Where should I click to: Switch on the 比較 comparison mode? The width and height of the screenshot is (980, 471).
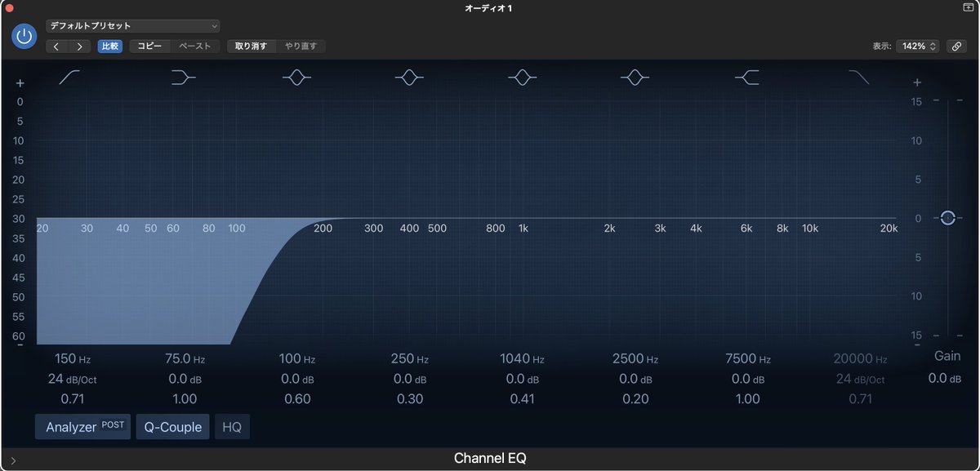coord(109,47)
